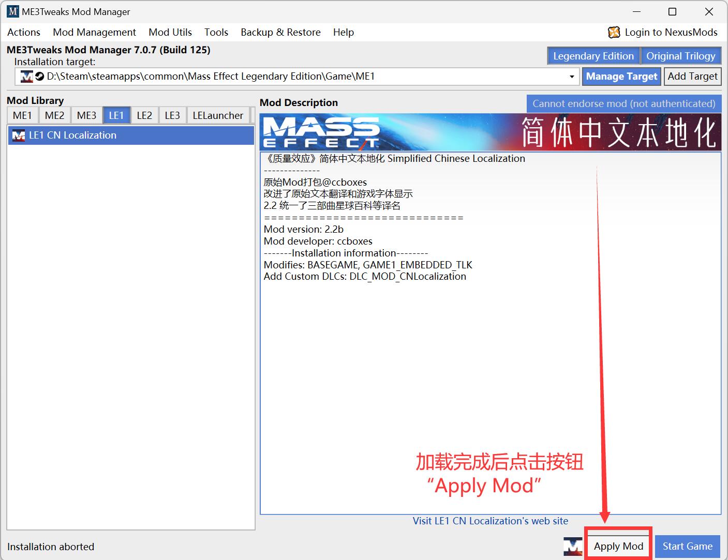Click the Manage Target button
The width and height of the screenshot is (728, 560).
[621, 77]
